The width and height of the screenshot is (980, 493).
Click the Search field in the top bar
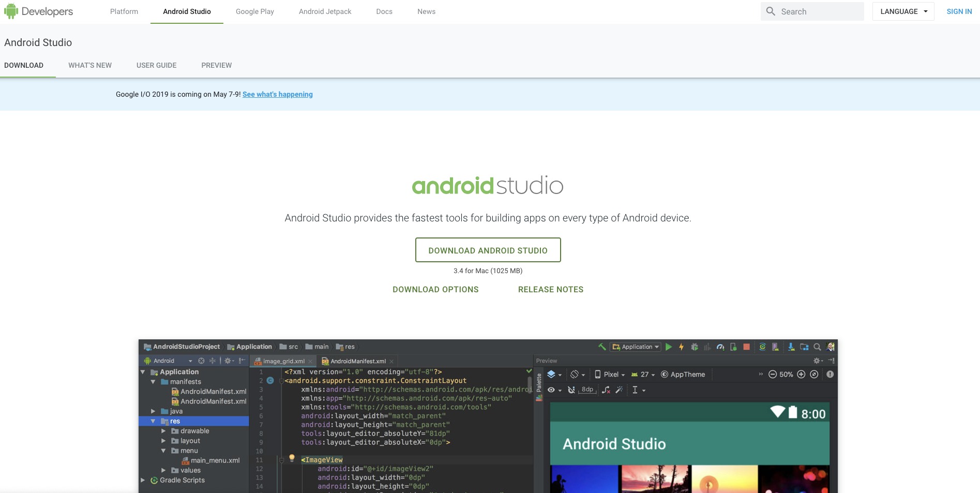[x=812, y=11]
